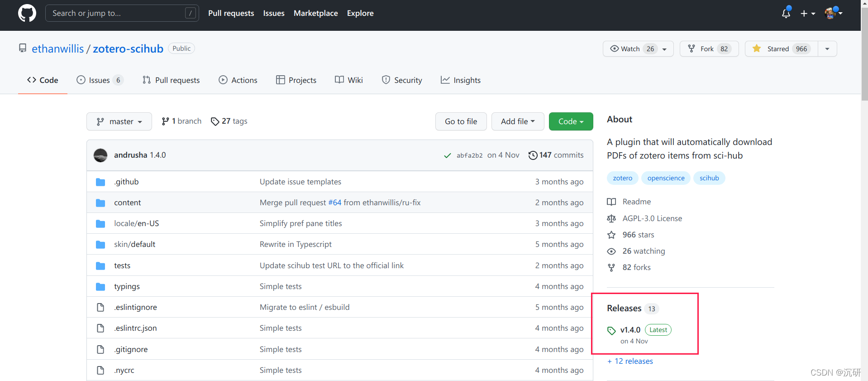Open the zotero-scihub repository link
Image resolution: width=868 pixels, height=381 pixels.
(128, 48)
